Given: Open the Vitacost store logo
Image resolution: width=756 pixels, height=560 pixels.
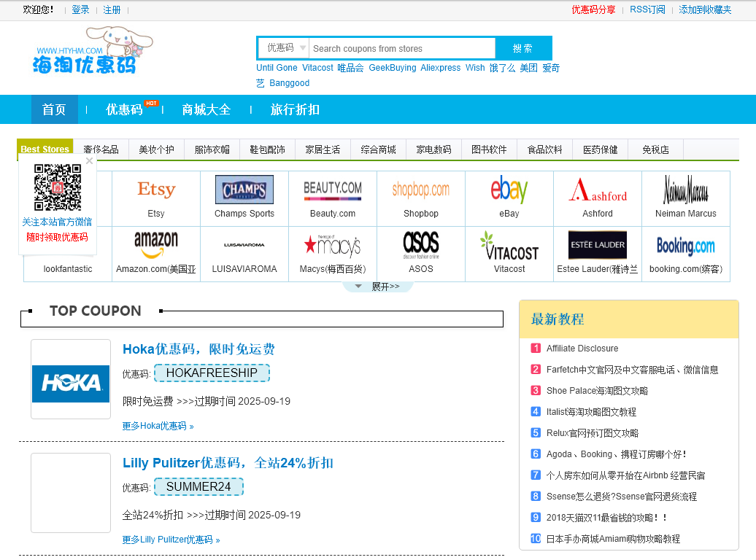Looking at the screenshot, I should point(509,245).
